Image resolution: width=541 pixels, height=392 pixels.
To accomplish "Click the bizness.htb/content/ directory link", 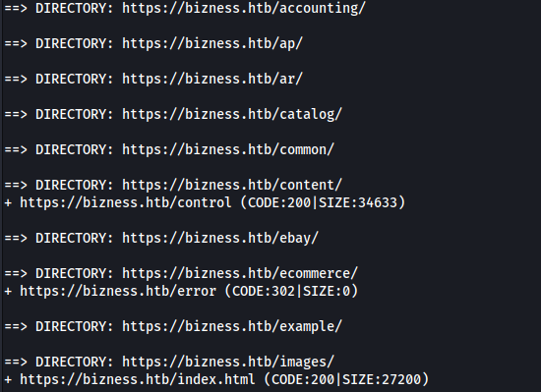I will 232,185.
